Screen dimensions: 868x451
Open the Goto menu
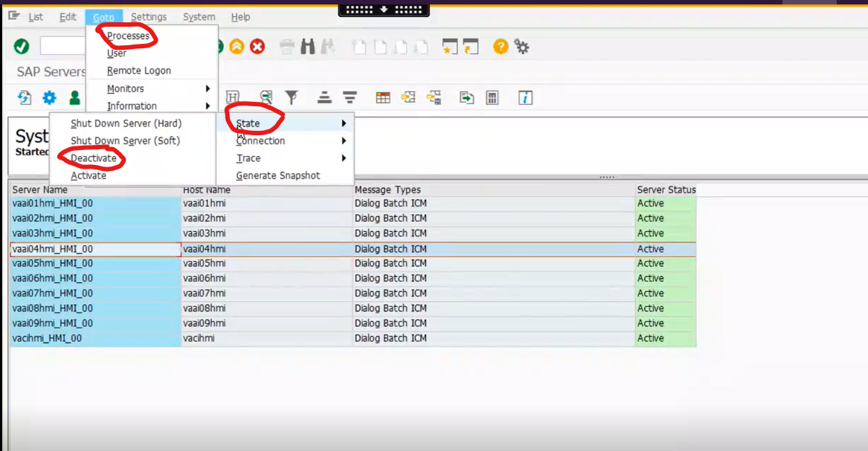(103, 16)
